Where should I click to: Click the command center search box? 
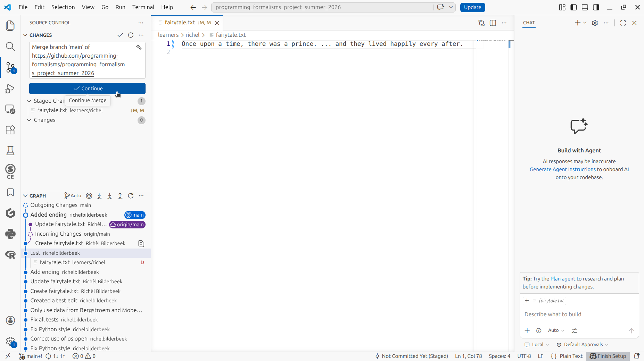[x=323, y=7]
